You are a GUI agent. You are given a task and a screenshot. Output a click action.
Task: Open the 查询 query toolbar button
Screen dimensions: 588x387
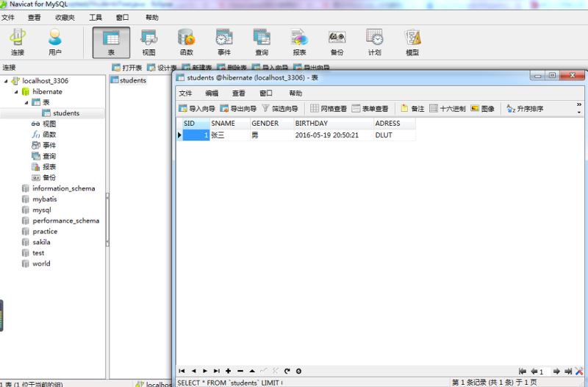[262, 43]
